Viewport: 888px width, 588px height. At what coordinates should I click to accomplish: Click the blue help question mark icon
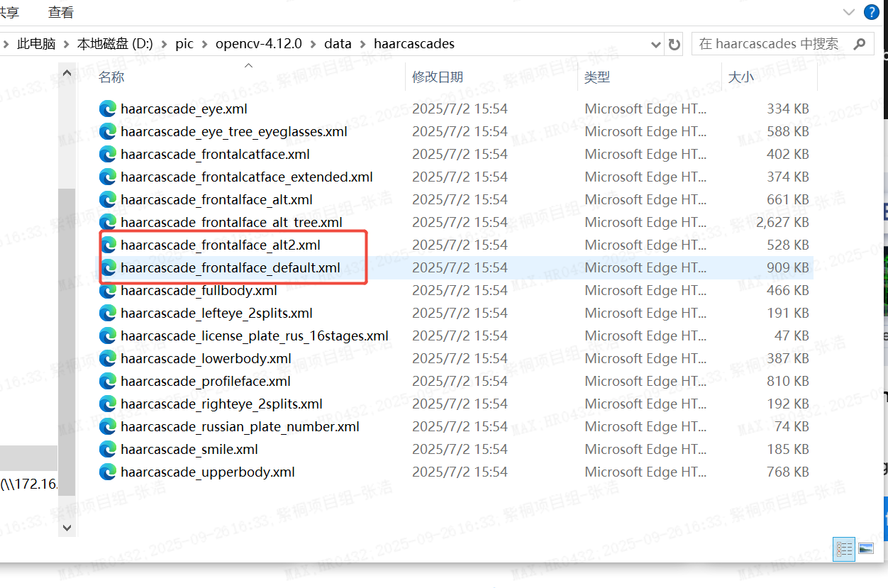[x=871, y=11]
